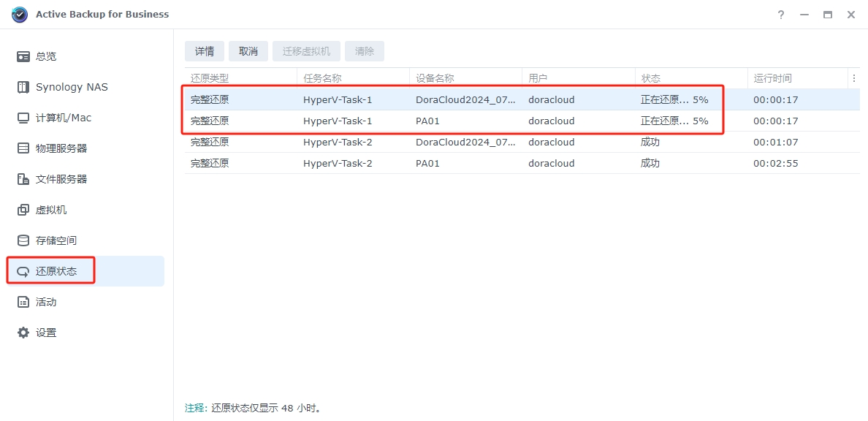868x421 pixels.
Task: Click the Overview (总览) sidebar icon
Action: (23, 56)
